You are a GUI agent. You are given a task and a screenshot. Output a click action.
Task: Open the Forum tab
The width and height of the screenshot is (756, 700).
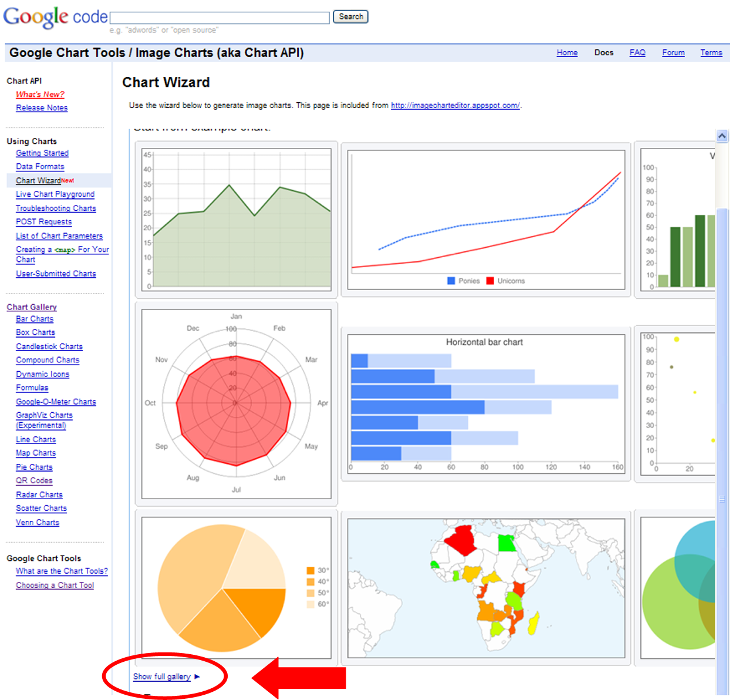point(673,52)
